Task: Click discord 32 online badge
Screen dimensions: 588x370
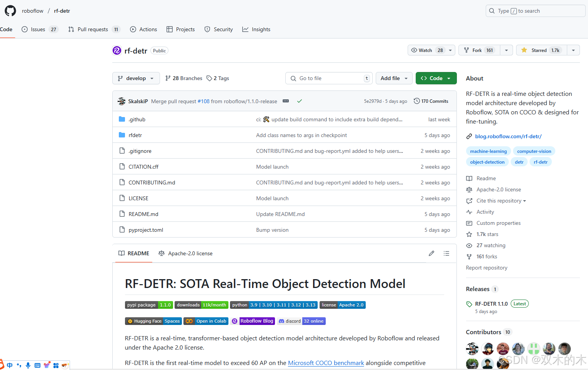Action: [301, 321]
